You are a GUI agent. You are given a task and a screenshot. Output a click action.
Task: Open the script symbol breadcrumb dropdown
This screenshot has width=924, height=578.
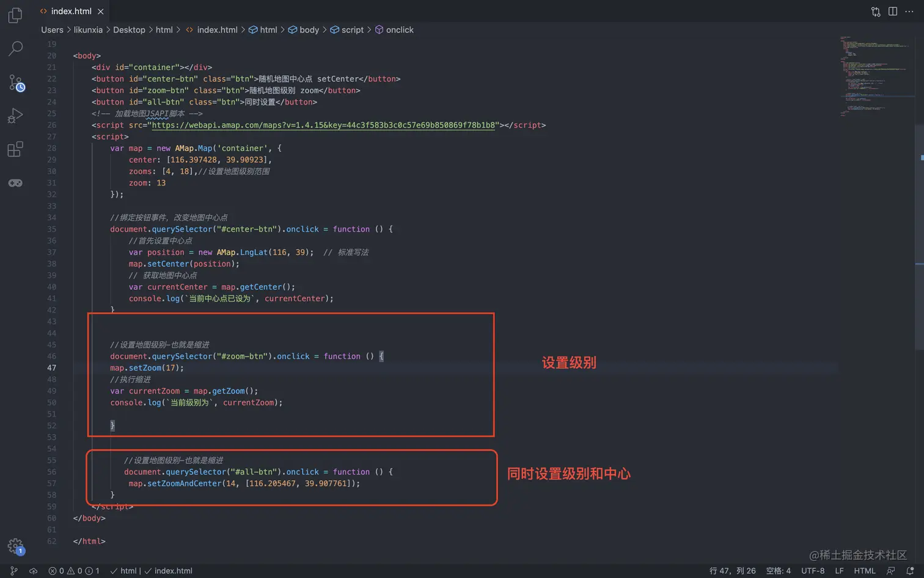point(346,30)
